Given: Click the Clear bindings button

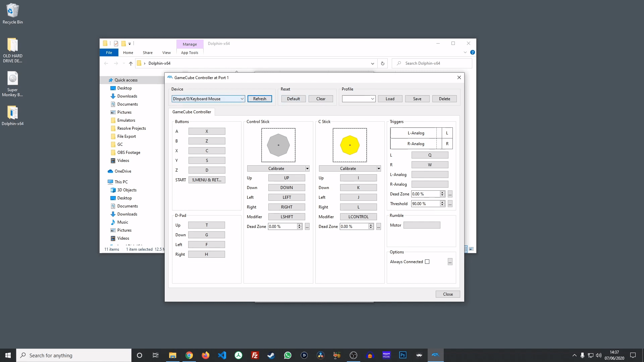Looking at the screenshot, I should (x=321, y=99).
